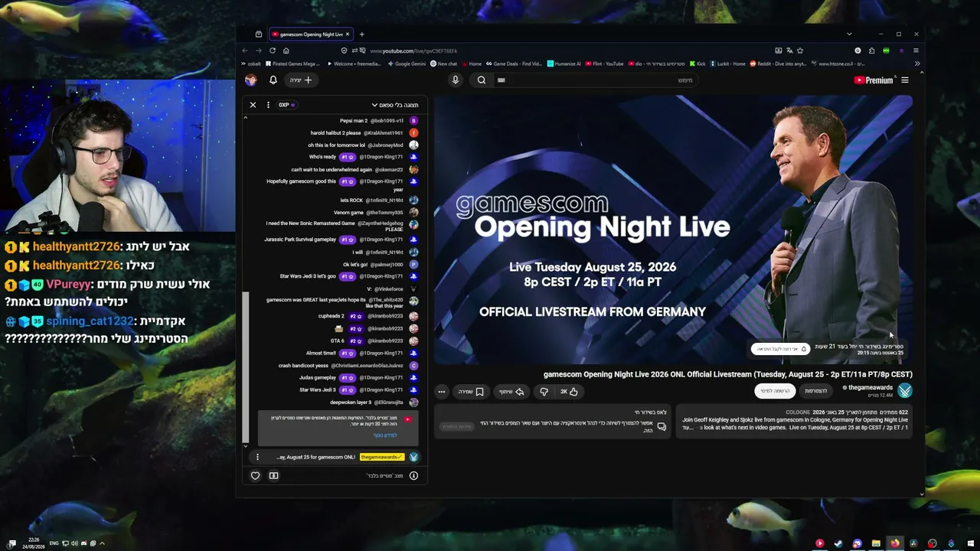Click the thegameawards channel name
980x551 pixels.
(871, 388)
